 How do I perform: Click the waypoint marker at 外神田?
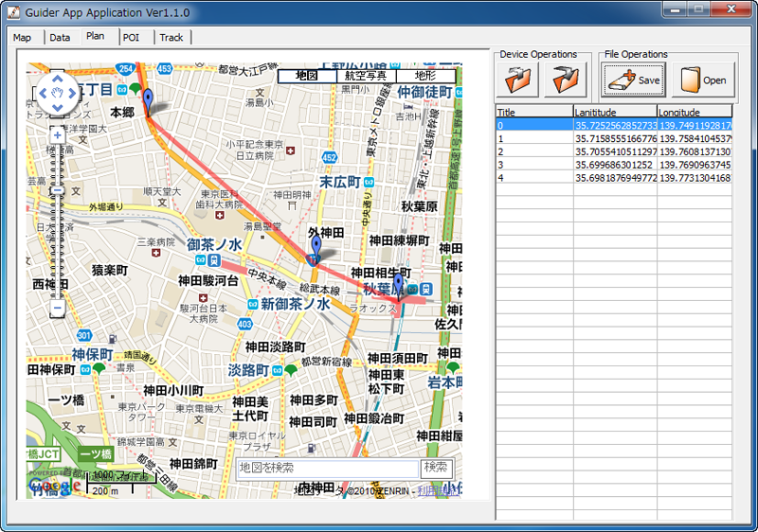[316, 246]
